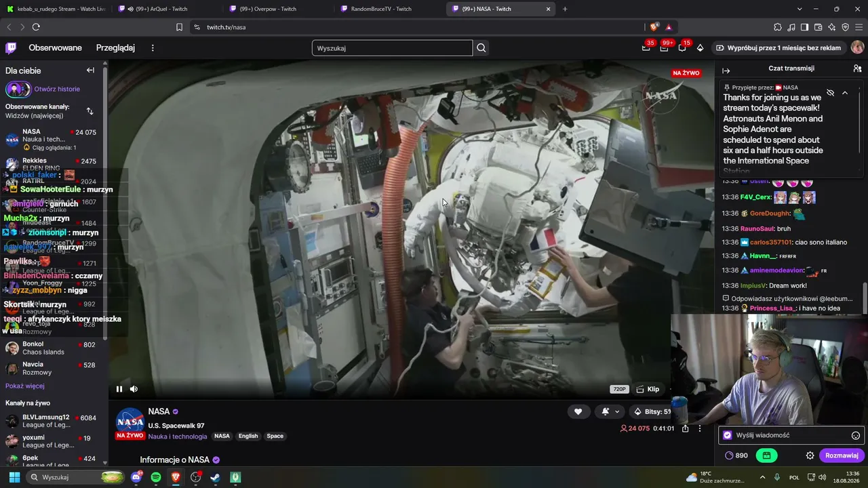Image resolution: width=868 pixels, height=488 pixels.
Task: Sort followed channels with arrows icon
Action: coord(90,110)
